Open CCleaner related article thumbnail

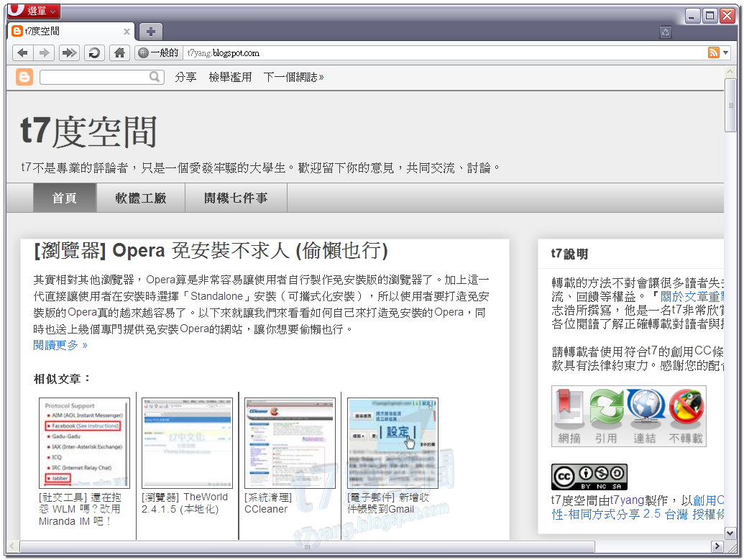pos(290,443)
